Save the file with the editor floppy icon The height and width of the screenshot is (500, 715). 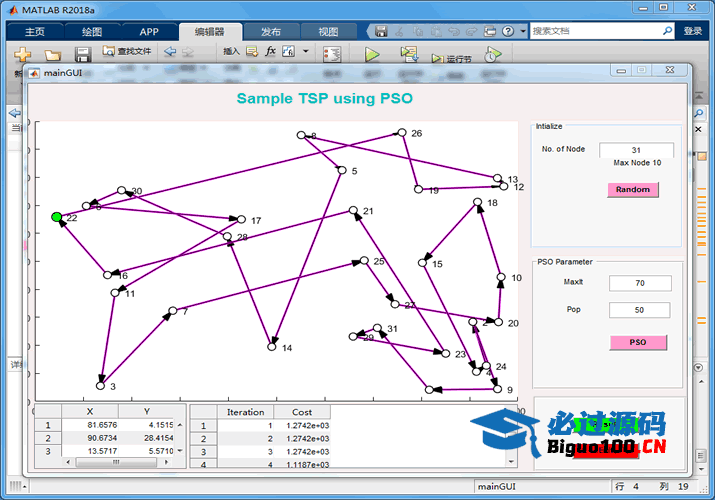83,55
